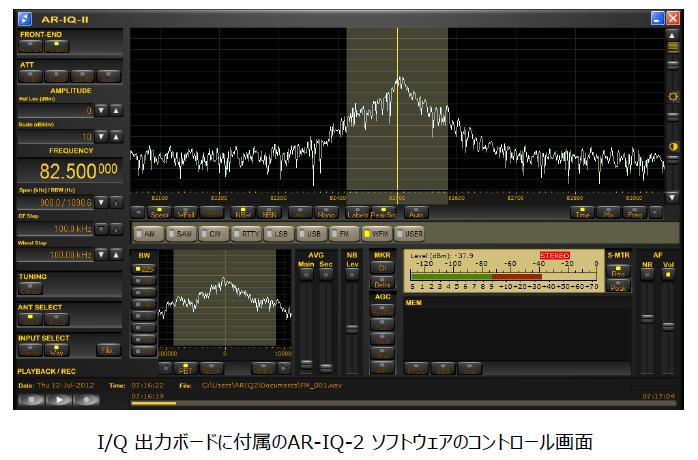Decrease the Ref Lev value with down arrow

coord(102,110)
